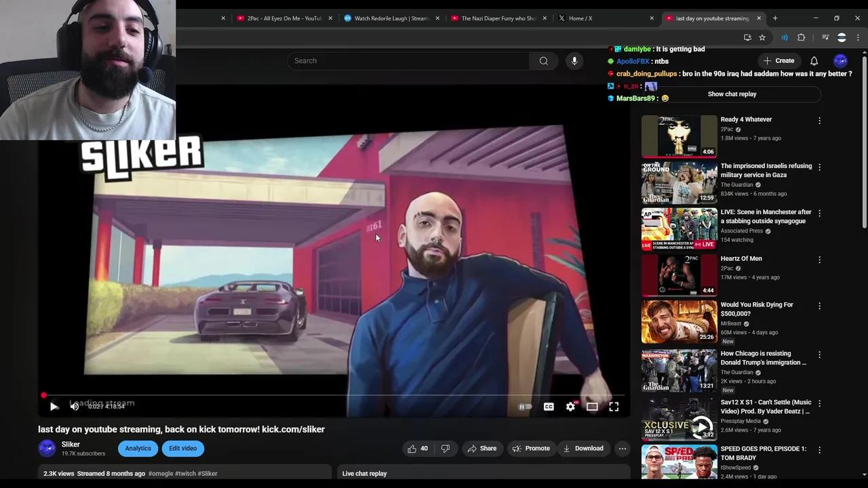Click blue sound extension icon
This screenshot has height=488, width=868.
pos(785,37)
